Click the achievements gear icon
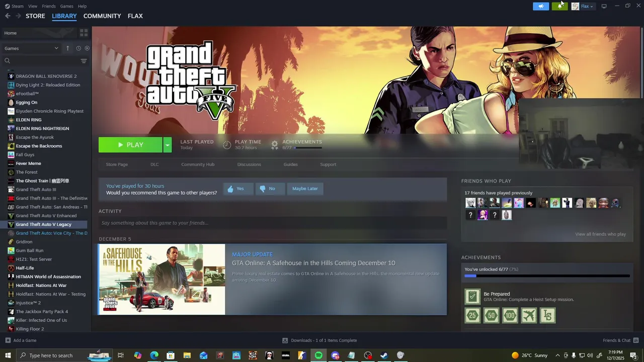This screenshot has width=644, height=362. pyautogui.click(x=275, y=145)
